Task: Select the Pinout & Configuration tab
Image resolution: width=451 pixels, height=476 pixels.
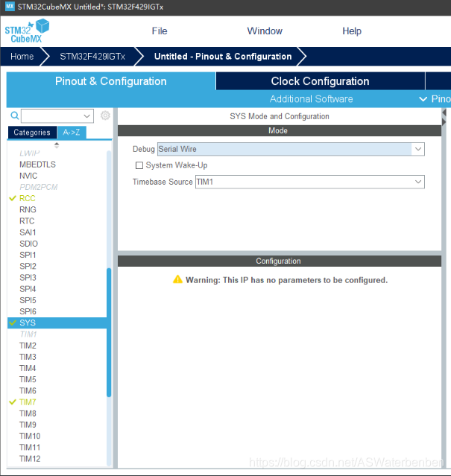Action: coord(111,81)
